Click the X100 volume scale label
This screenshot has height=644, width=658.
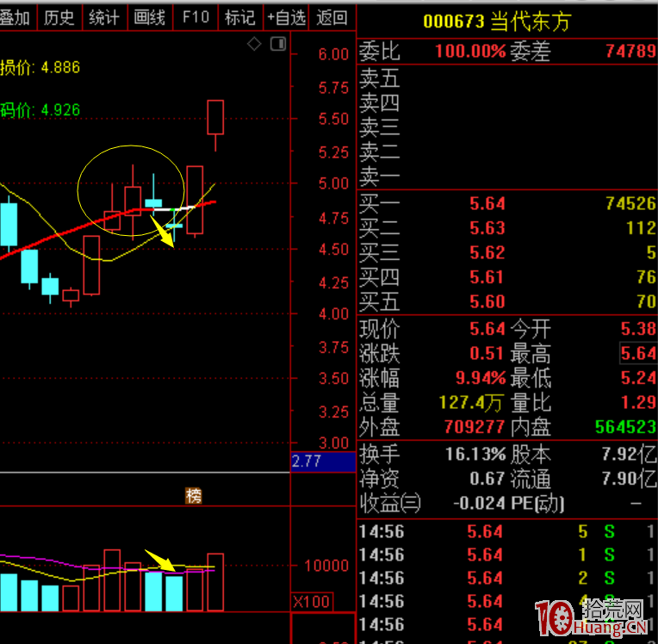click(x=313, y=602)
